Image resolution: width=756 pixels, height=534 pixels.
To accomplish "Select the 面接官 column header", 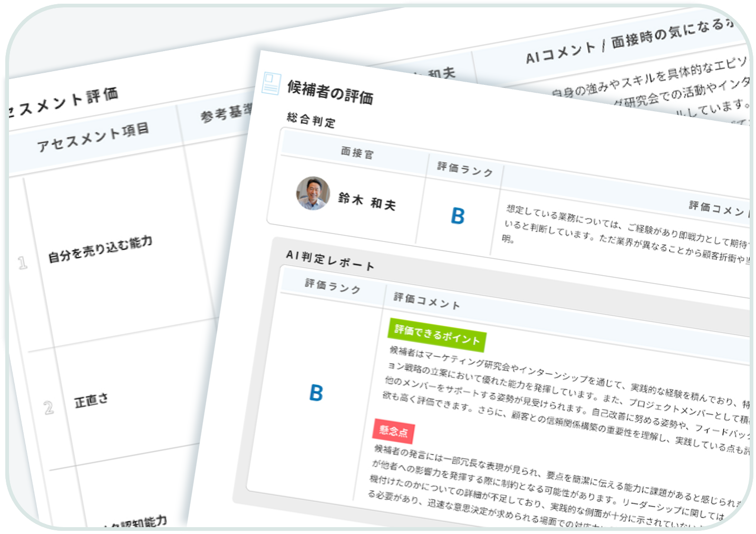I will click(357, 153).
